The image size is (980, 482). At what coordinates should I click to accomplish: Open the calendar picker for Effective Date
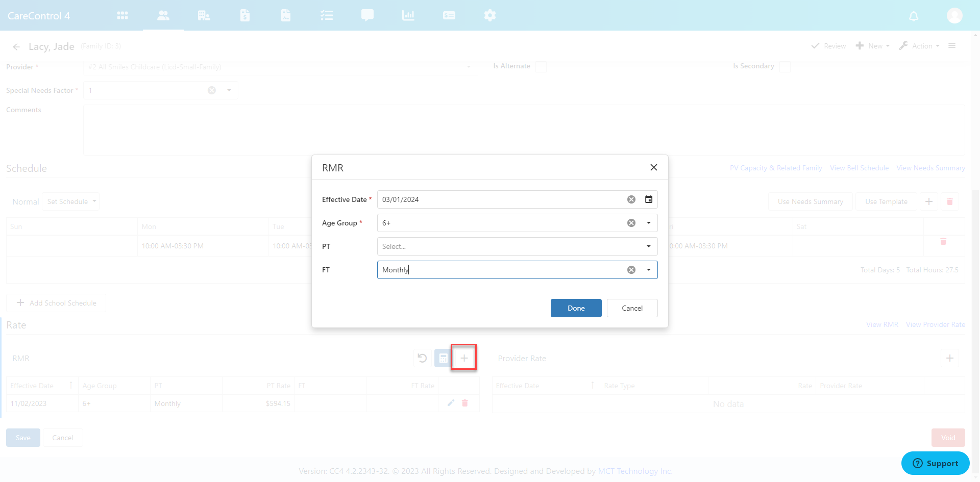click(649, 199)
